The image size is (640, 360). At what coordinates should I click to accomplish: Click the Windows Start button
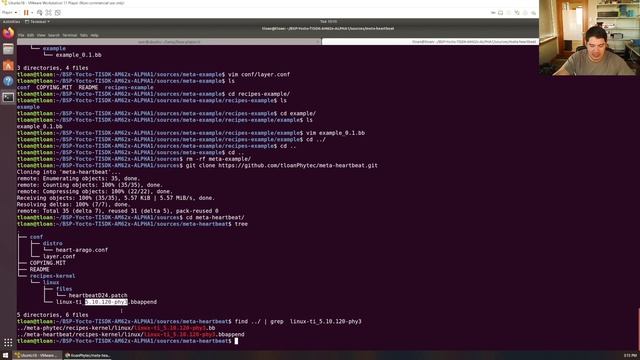(5, 356)
